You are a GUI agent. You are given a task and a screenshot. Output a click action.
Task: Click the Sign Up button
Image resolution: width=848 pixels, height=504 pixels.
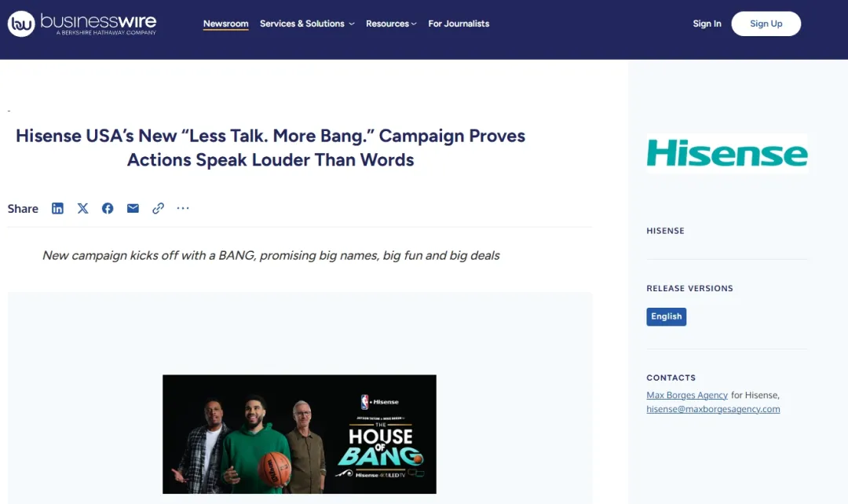(x=766, y=24)
